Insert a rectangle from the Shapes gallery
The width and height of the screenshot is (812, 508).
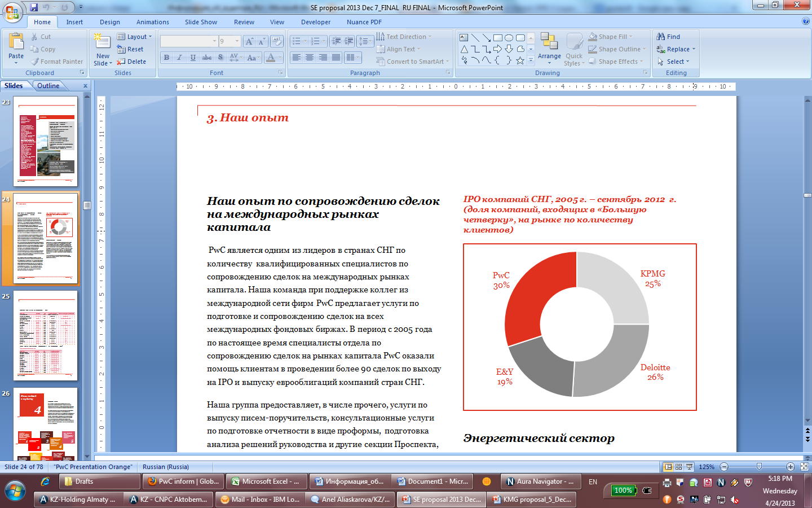click(x=497, y=38)
